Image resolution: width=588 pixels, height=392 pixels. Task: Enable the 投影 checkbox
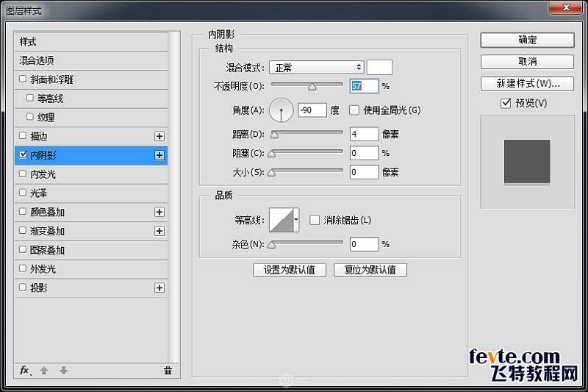[x=23, y=287]
